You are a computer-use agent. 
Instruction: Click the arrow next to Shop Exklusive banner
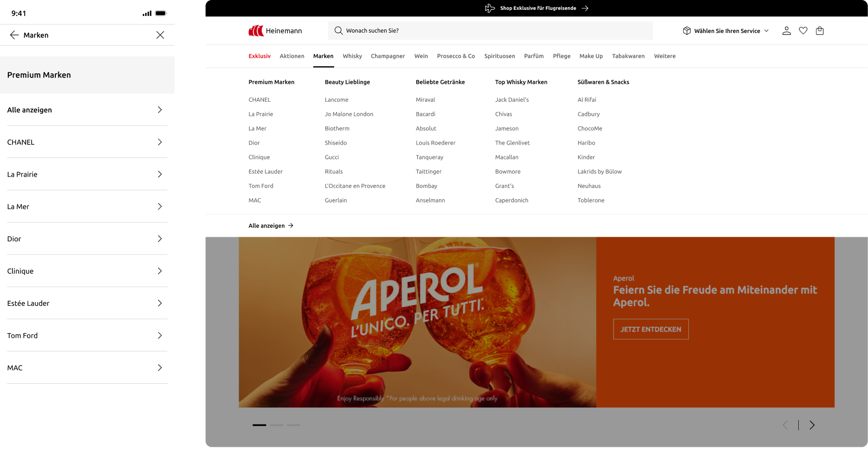pyautogui.click(x=585, y=8)
